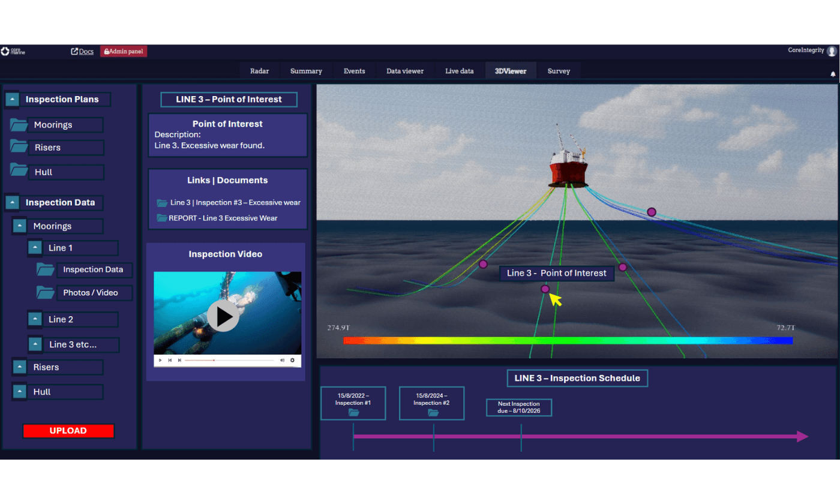Viewport: 840px width, 504px height.
Task: Open the Live data tab
Action: pos(459,71)
